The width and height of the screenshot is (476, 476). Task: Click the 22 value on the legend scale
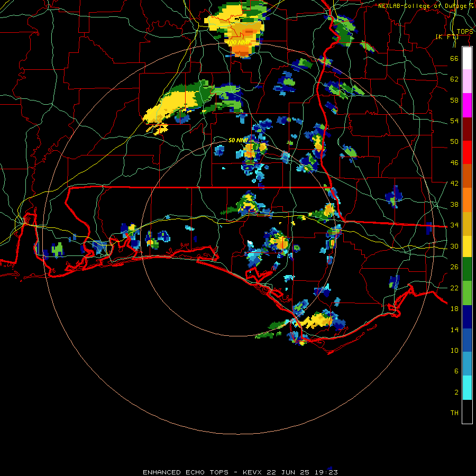point(454,288)
